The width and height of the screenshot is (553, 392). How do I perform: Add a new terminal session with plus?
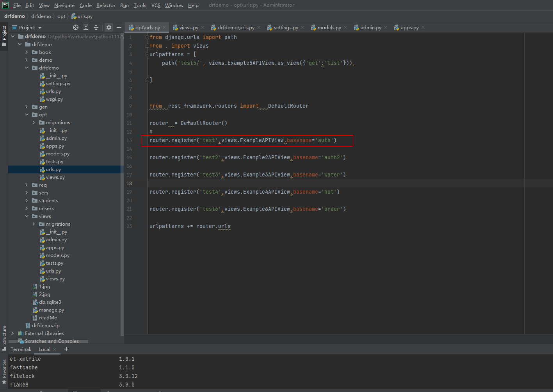click(x=66, y=349)
